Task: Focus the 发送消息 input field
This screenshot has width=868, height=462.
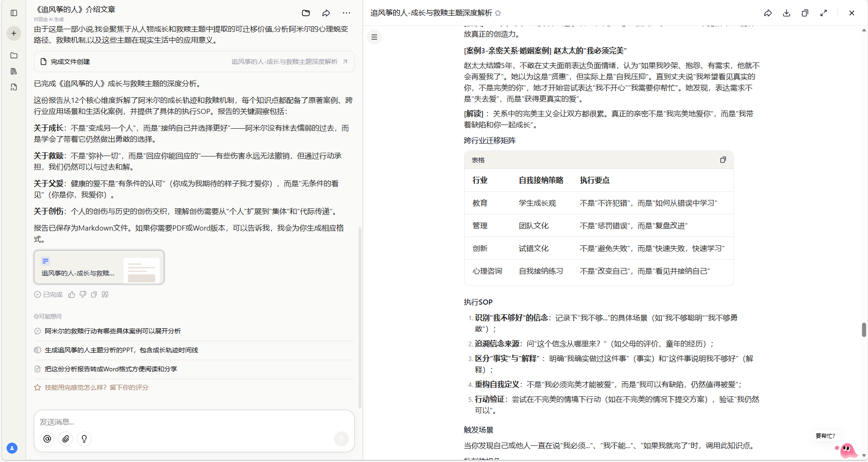Action: 194,422
